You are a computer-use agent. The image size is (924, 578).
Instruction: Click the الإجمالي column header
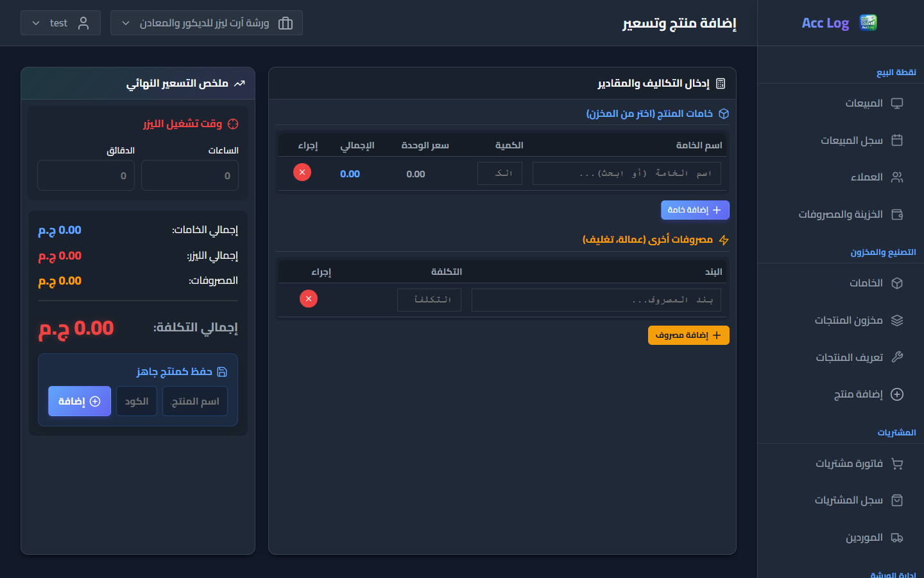(x=357, y=145)
